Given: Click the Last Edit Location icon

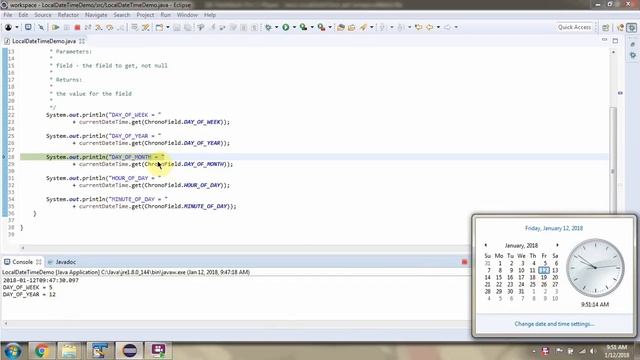Looking at the screenshot, I should pyautogui.click(x=418, y=27).
